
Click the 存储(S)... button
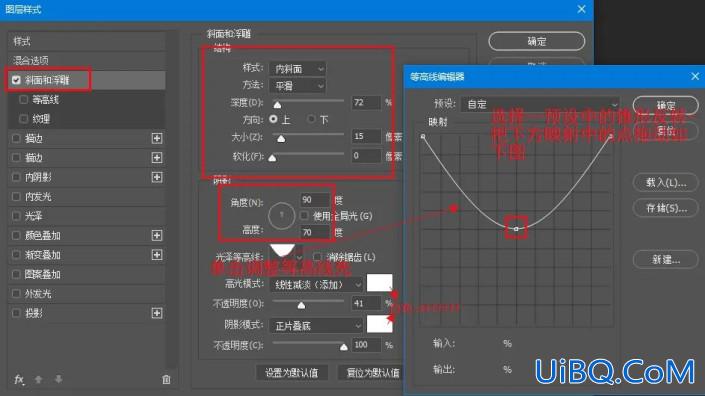point(665,208)
